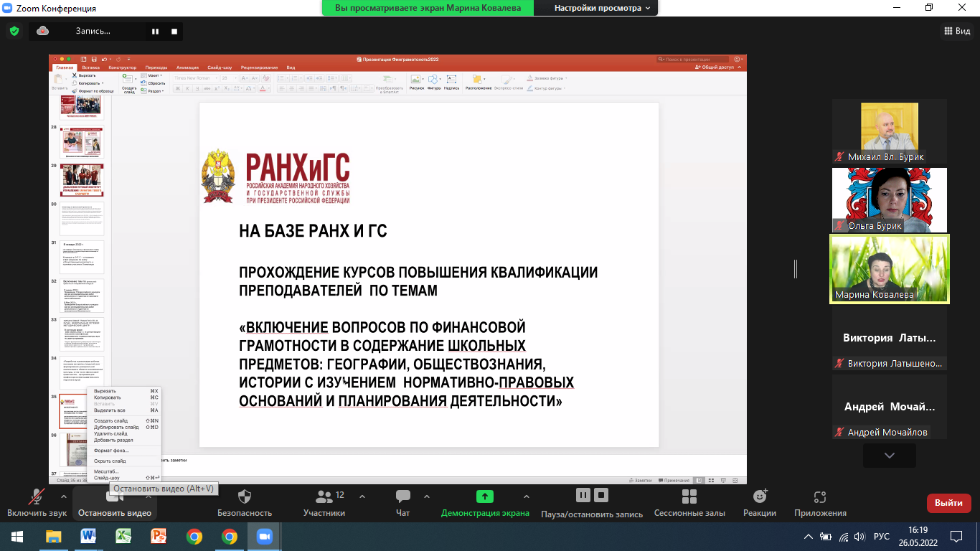The height and width of the screenshot is (551, 980).
Task: Select slide 33 thumbnail
Action: point(82,334)
